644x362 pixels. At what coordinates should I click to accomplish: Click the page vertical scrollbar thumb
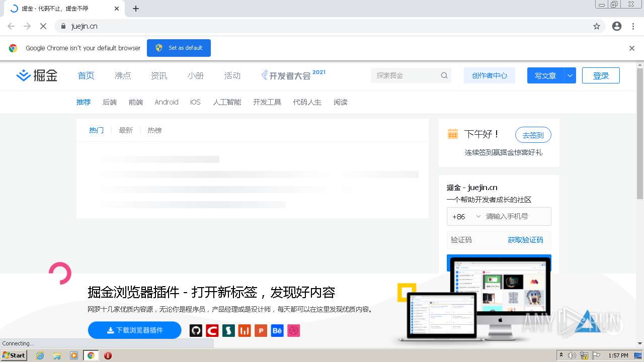coord(640,134)
